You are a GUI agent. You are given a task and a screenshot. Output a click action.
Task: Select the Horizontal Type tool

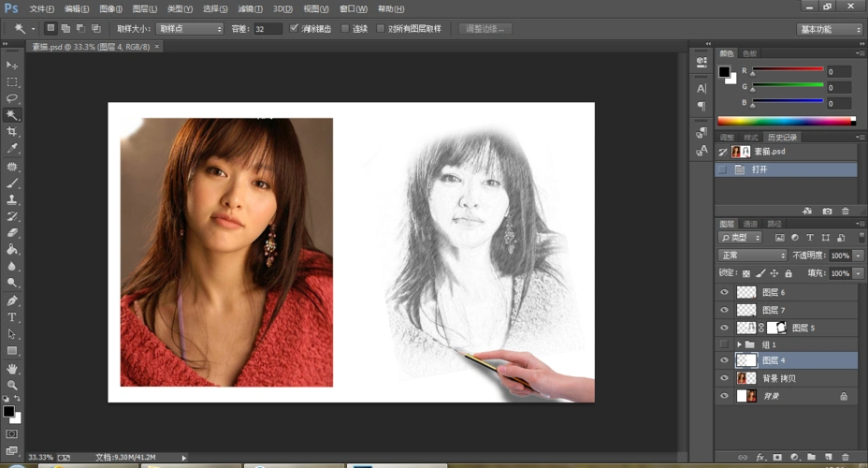[11, 317]
